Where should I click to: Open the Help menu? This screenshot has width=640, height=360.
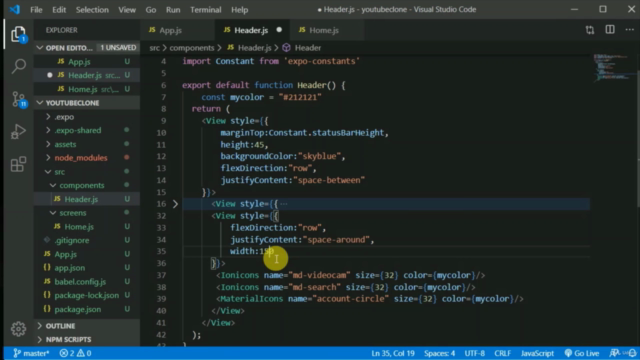point(240,9)
